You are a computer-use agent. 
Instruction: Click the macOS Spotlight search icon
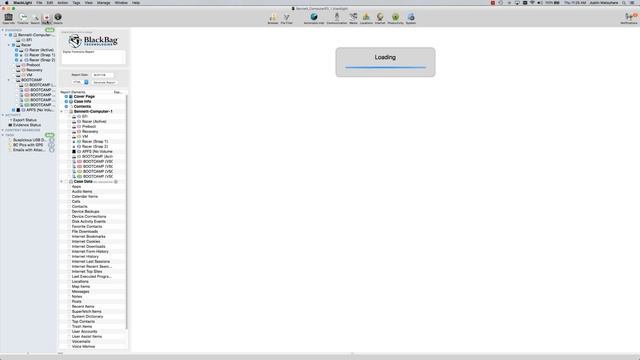coord(624,3)
